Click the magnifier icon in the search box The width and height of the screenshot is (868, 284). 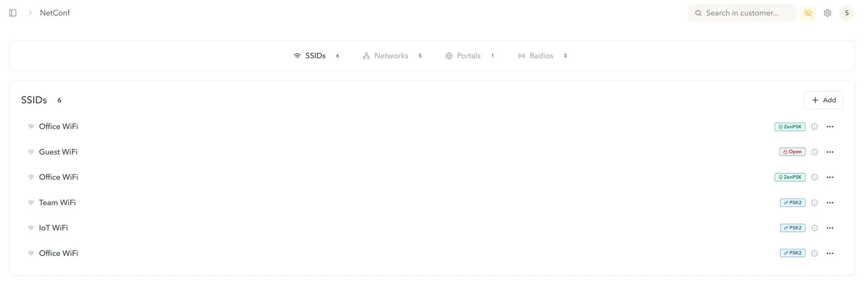698,13
